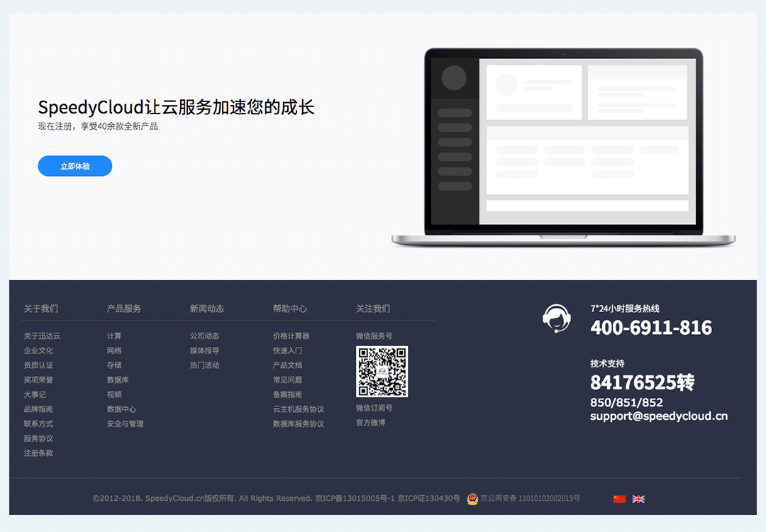
Task: Click the 产品服务 footer heading
Action: (124, 309)
